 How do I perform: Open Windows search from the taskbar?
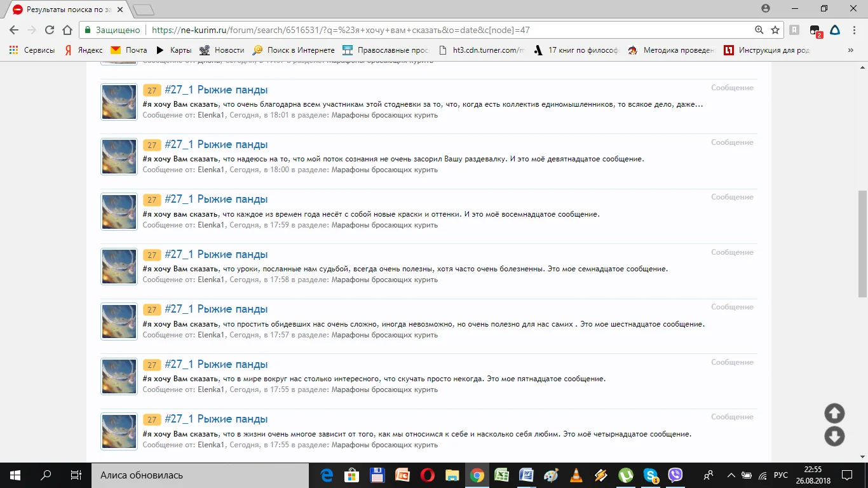(46, 475)
